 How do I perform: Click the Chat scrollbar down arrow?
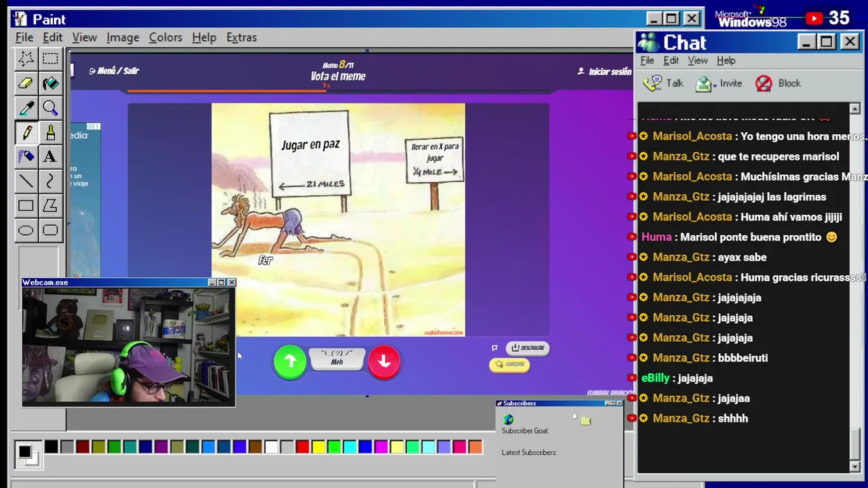click(x=854, y=467)
